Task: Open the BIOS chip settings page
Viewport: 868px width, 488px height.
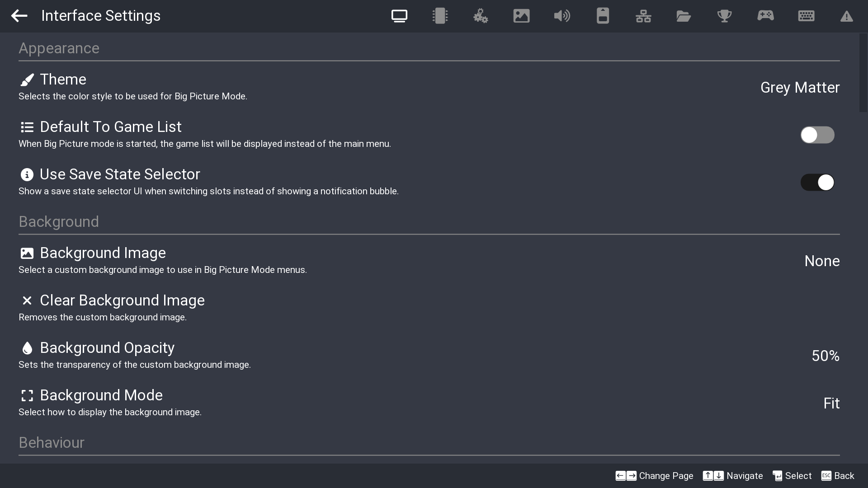Action: pos(439,16)
